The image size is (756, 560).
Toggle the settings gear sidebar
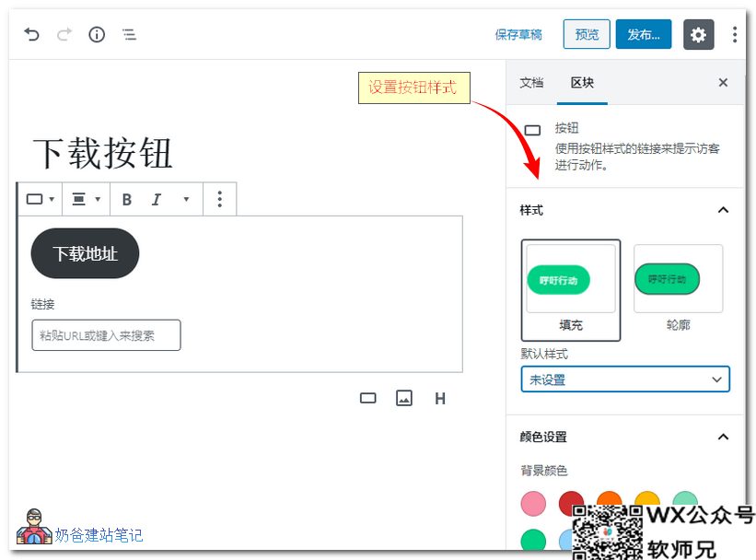pyautogui.click(x=698, y=35)
